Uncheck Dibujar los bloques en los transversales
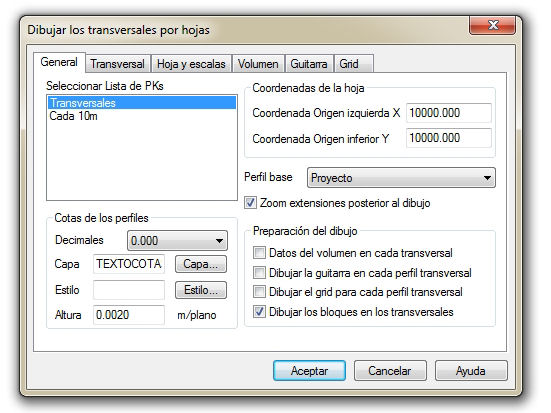 tap(259, 311)
